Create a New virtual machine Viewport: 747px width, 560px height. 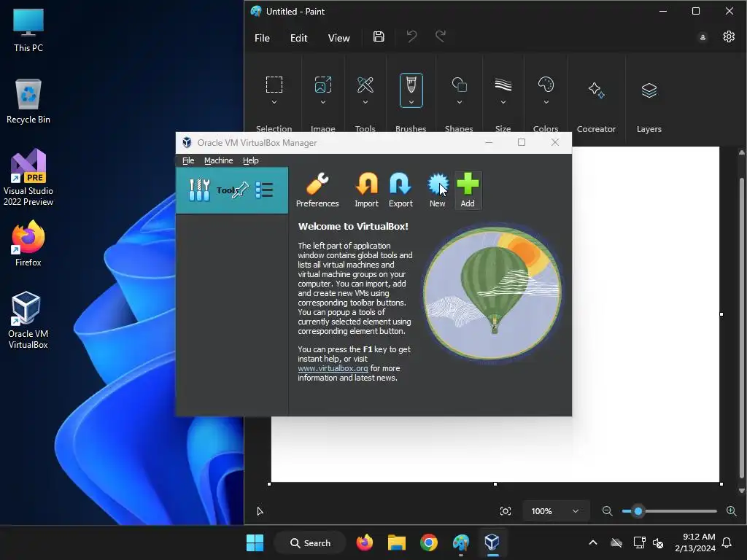click(438, 190)
